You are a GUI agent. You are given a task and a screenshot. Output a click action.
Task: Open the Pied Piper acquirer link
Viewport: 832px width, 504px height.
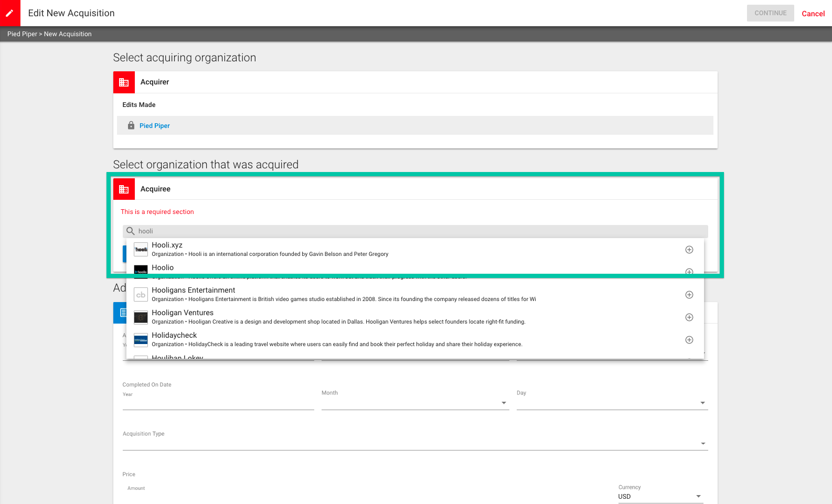tap(155, 126)
